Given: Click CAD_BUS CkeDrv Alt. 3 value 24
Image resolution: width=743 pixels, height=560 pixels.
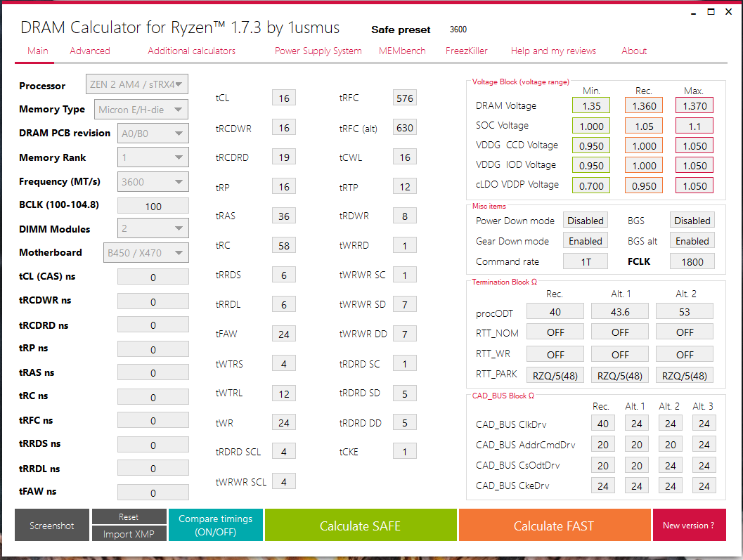Looking at the screenshot, I should coord(704,486).
